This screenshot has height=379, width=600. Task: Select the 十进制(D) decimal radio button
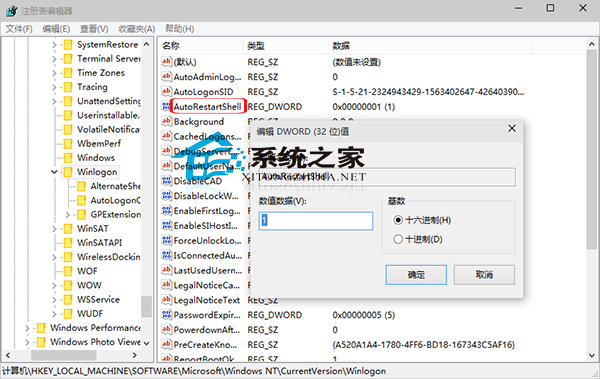coord(398,239)
